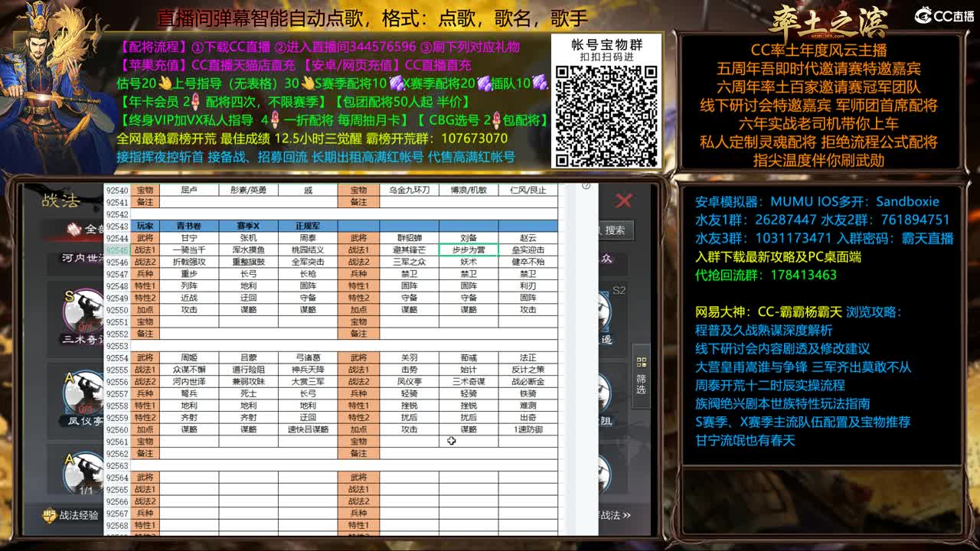Select the header cell 青书卷
980x551 pixels.
pos(189,226)
